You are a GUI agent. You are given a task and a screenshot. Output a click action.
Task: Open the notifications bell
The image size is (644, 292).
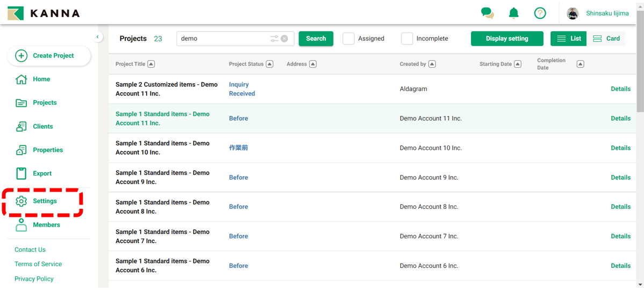point(513,13)
